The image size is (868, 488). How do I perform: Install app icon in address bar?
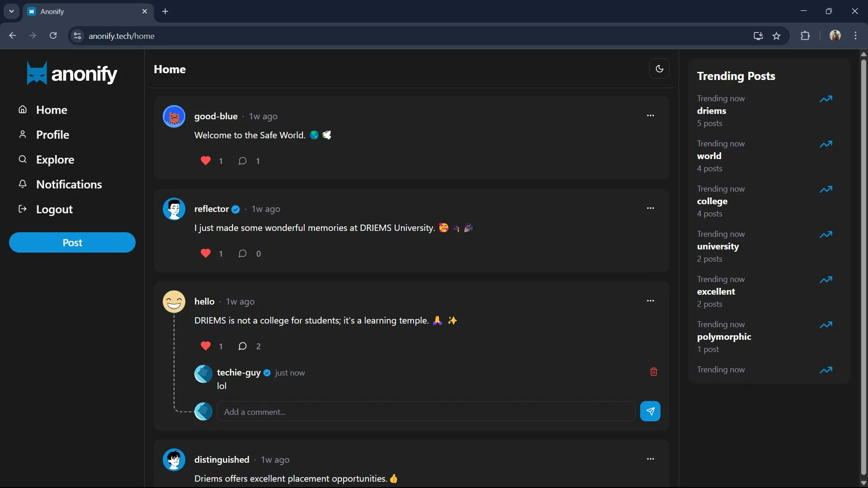758,36
